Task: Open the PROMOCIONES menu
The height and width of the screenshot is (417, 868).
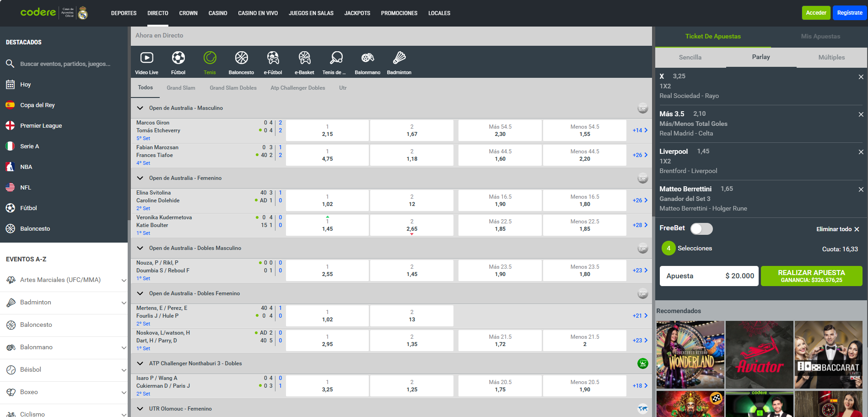Action: [x=399, y=13]
